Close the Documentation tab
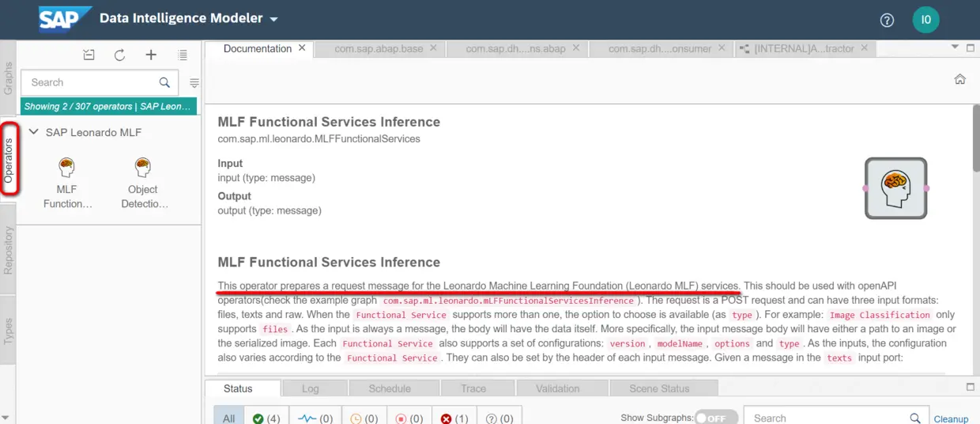 click(302, 48)
